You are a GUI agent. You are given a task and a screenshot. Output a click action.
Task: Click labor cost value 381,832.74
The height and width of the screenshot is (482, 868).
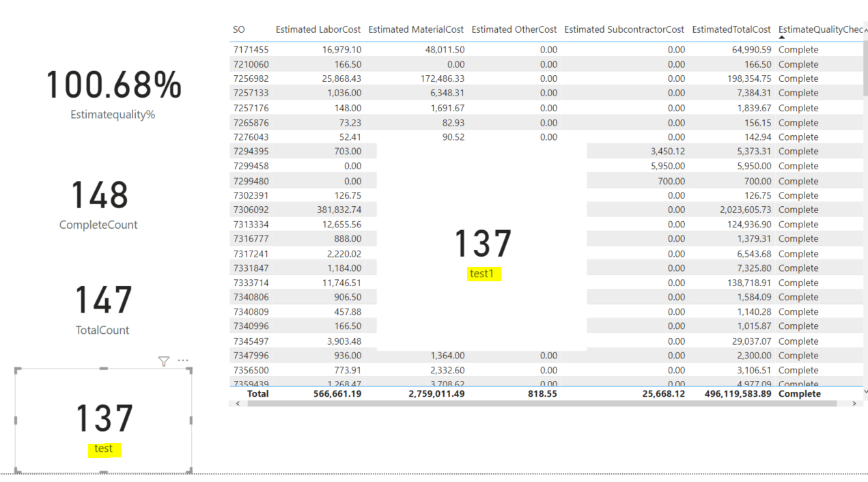tap(339, 210)
